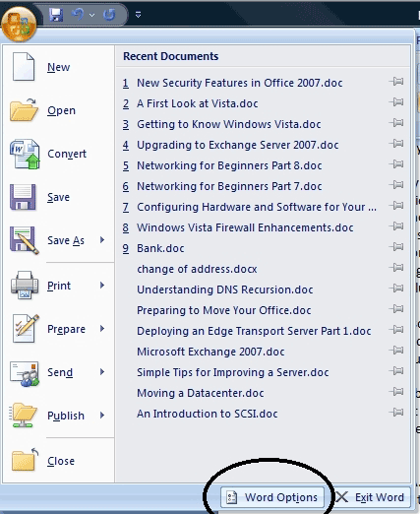
Task: Choose Close from the Office menu
Action: (61, 461)
